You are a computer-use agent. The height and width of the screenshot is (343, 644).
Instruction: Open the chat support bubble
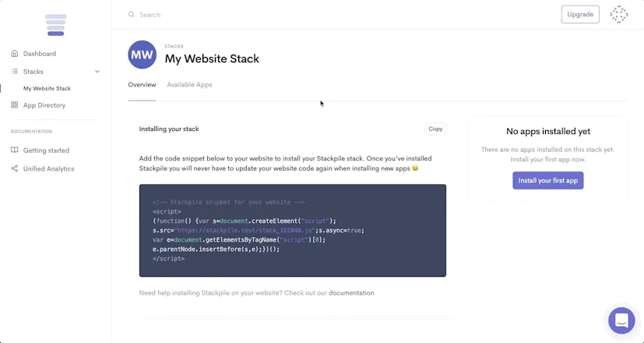click(621, 320)
